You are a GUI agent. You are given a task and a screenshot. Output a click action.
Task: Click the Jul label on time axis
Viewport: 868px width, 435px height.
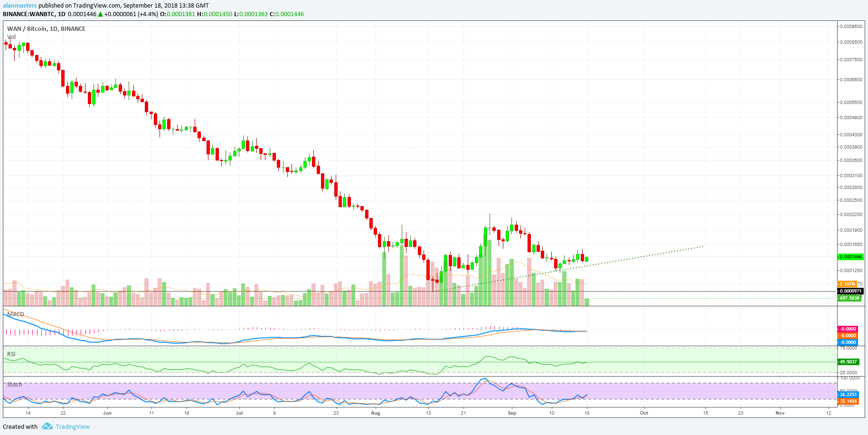239,413
